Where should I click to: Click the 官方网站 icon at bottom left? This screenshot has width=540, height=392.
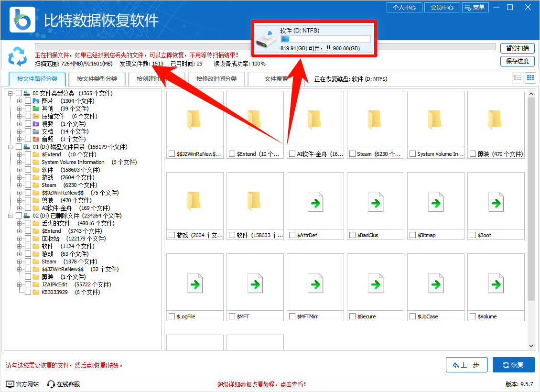coord(10,384)
